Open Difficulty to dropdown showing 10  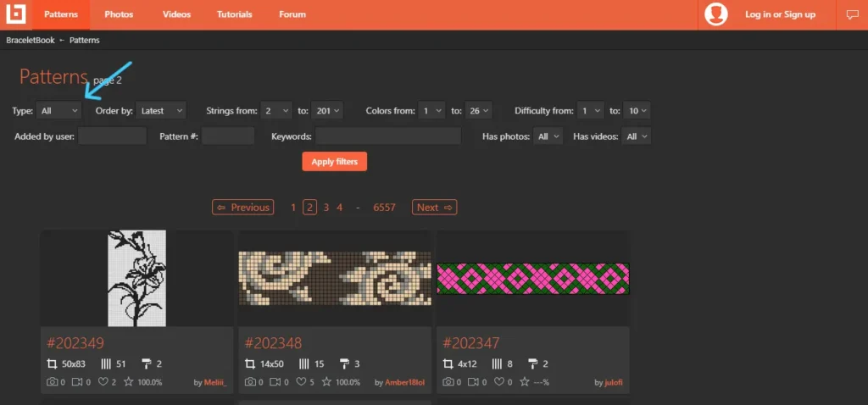click(x=637, y=111)
